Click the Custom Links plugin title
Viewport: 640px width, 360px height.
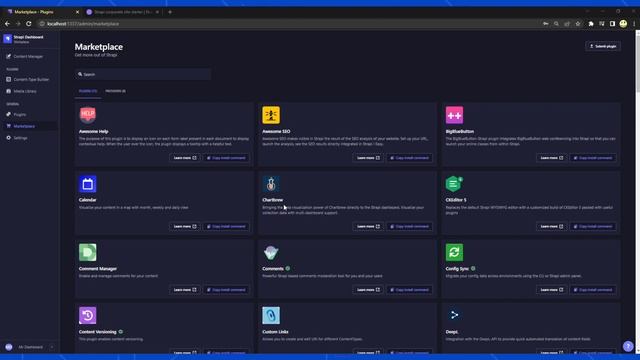[275, 332]
